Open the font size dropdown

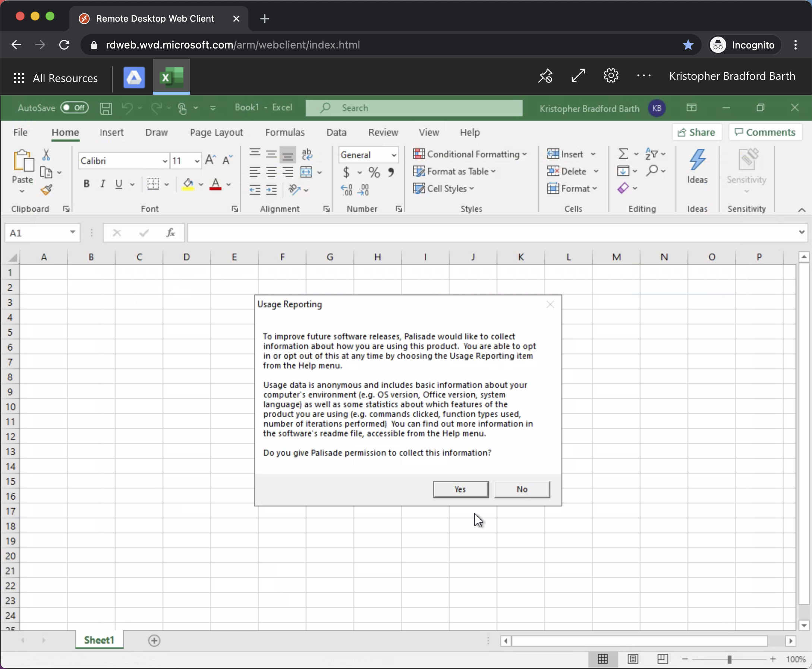point(197,161)
